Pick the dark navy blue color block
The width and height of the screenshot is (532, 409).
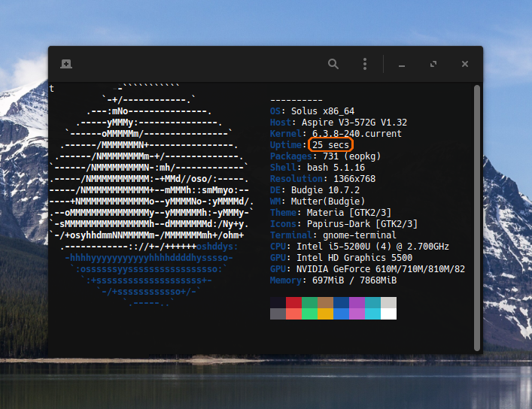(341, 302)
